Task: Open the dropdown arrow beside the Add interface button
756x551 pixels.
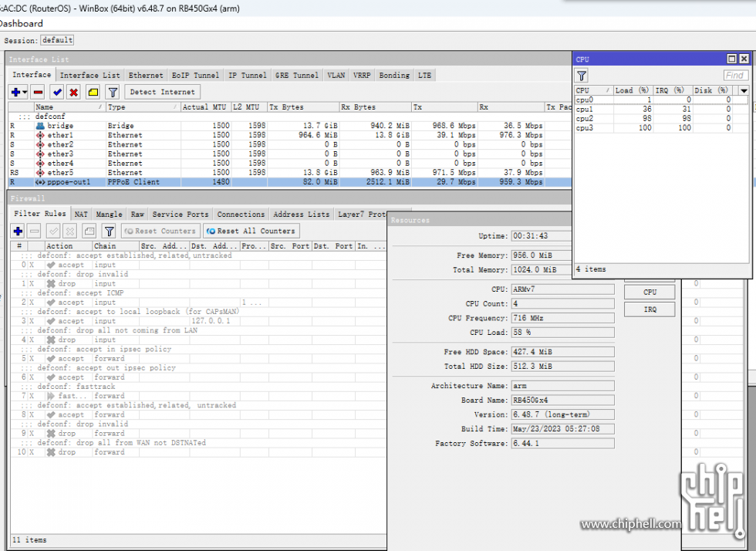Action: pos(25,92)
